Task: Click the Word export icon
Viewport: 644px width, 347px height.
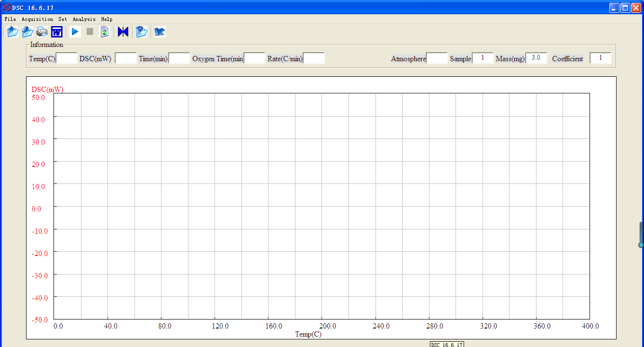Action: tap(57, 32)
